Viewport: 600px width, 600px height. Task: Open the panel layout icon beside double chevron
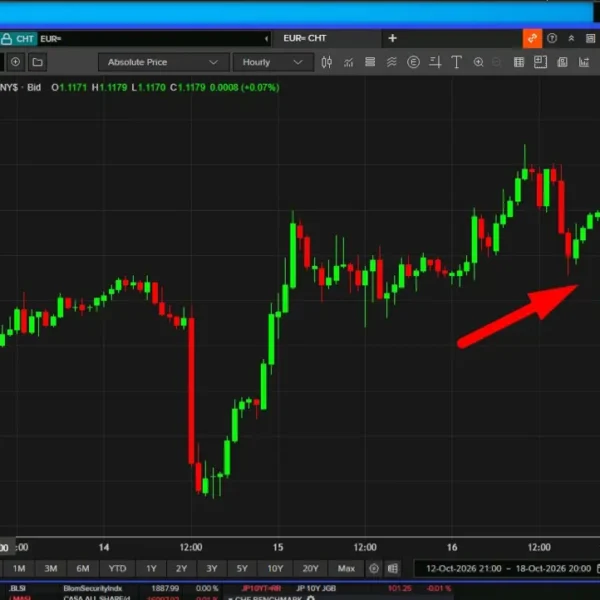pyautogui.click(x=590, y=38)
